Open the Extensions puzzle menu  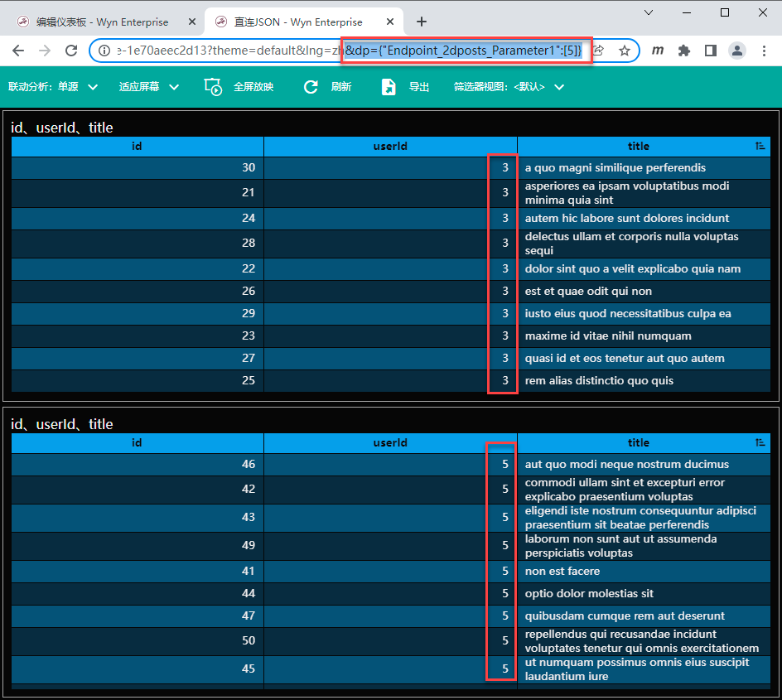point(684,51)
